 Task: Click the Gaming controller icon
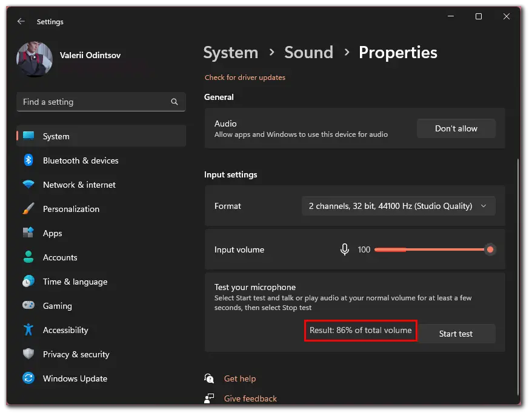(28, 305)
